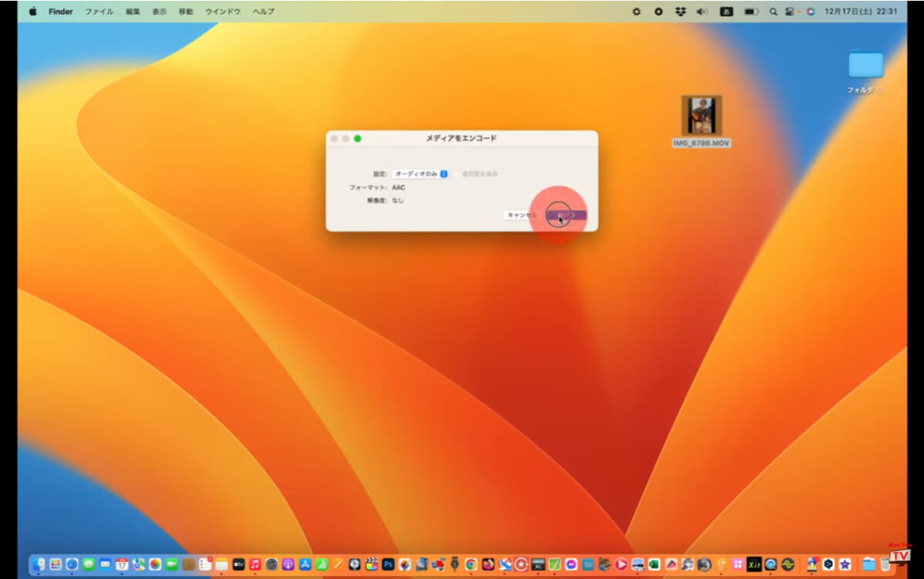
Task: Open Messenger from the Dock
Action: tap(571, 564)
